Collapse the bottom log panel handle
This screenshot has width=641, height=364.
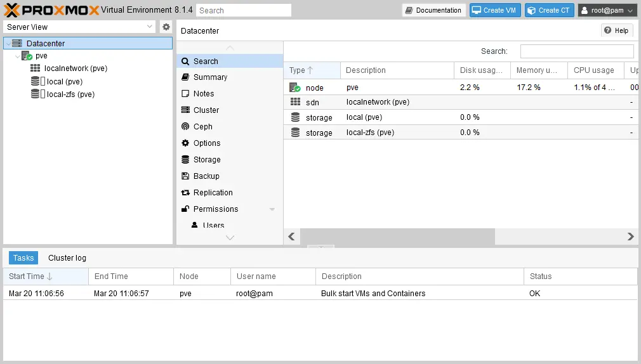[321, 246]
